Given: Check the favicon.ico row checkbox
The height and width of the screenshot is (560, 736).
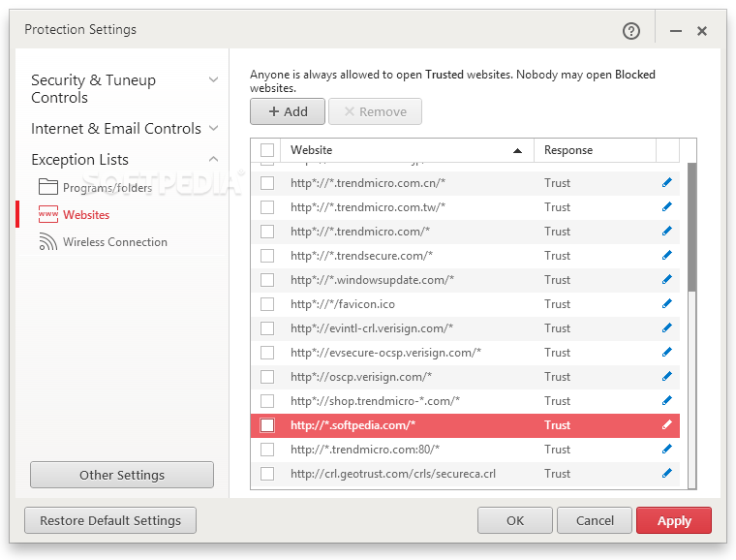Looking at the screenshot, I should 267,304.
